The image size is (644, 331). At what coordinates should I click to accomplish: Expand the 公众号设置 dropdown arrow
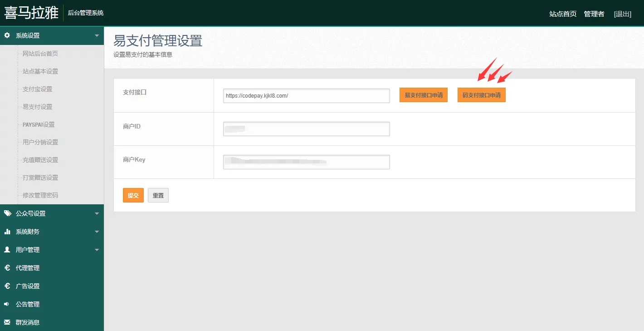(97, 213)
